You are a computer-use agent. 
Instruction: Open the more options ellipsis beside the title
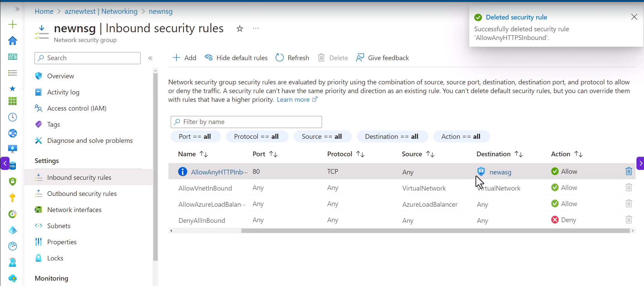(256, 29)
